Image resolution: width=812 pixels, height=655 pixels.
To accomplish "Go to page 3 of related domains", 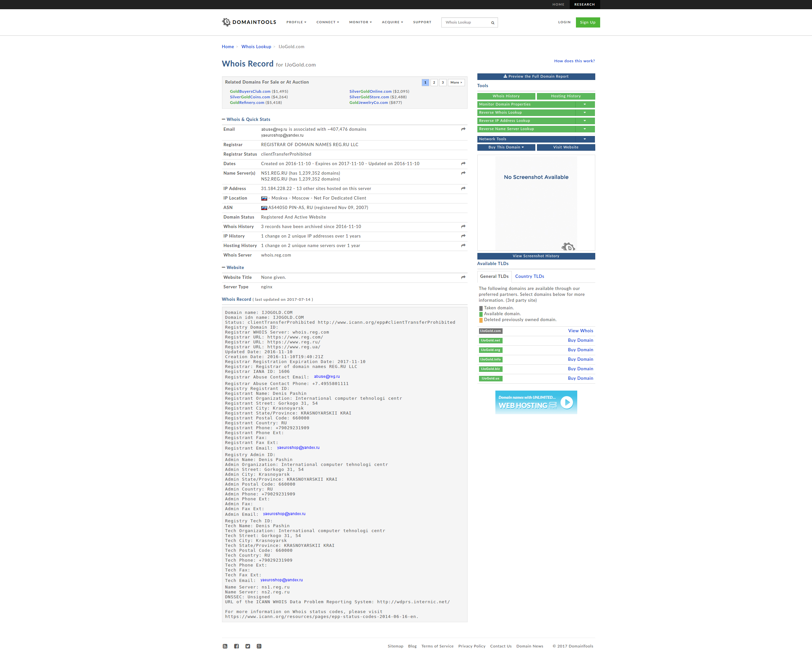I will (x=443, y=83).
